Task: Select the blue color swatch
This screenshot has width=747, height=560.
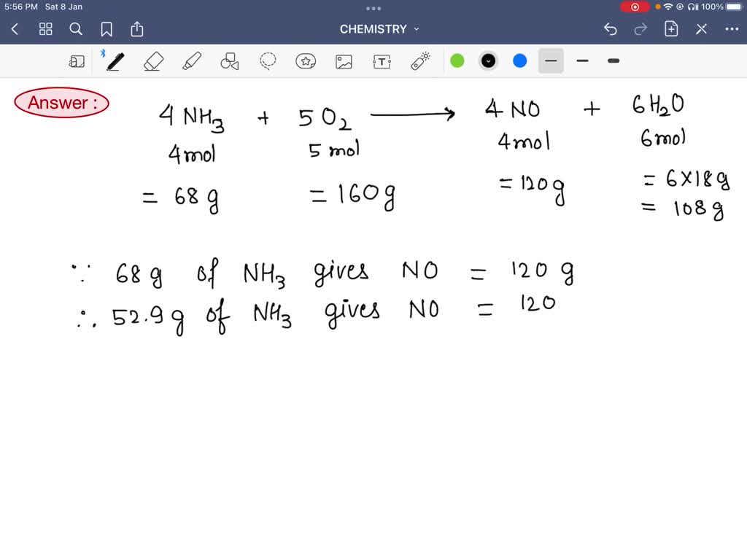Action: (519, 61)
